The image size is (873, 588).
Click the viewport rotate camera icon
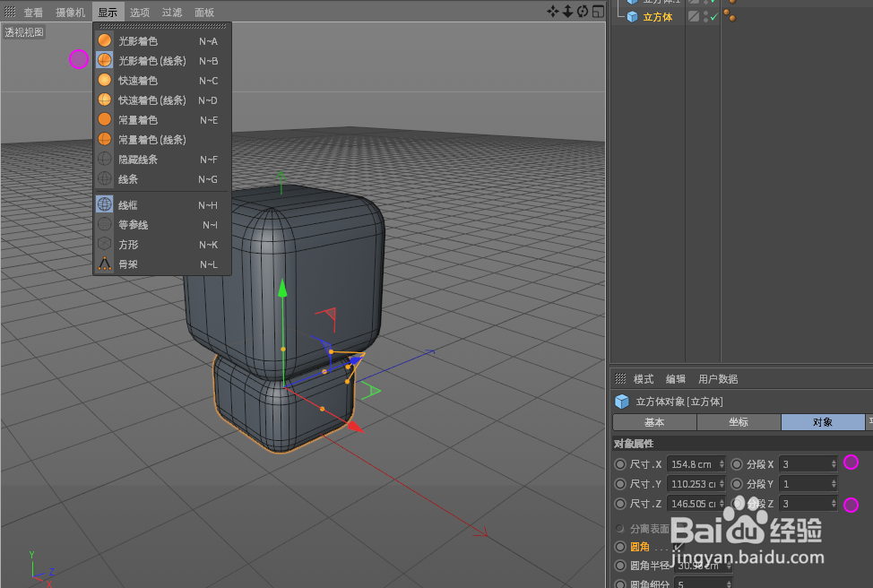583,12
